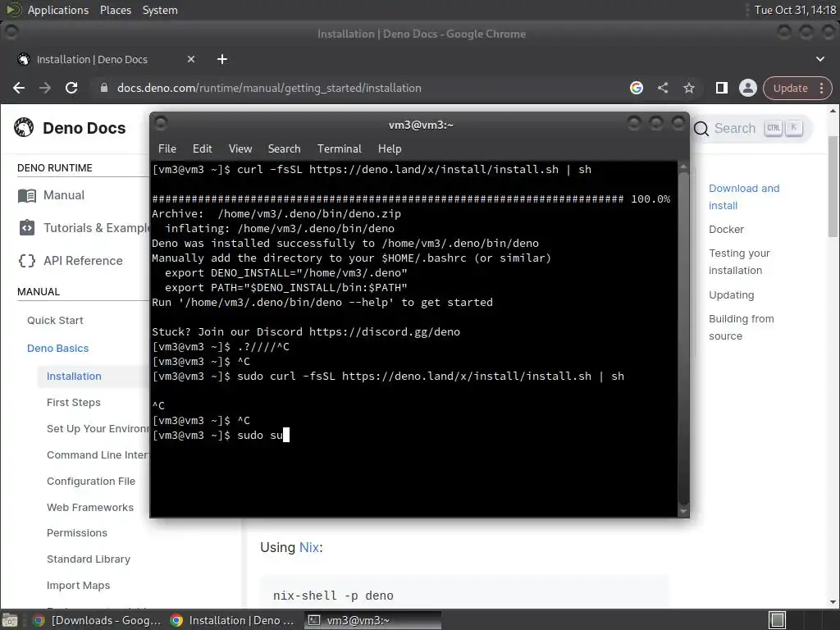This screenshot has width=840, height=630.
Task: Open Chrome's three-dot menu next to Update
Action: (x=822, y=88)
